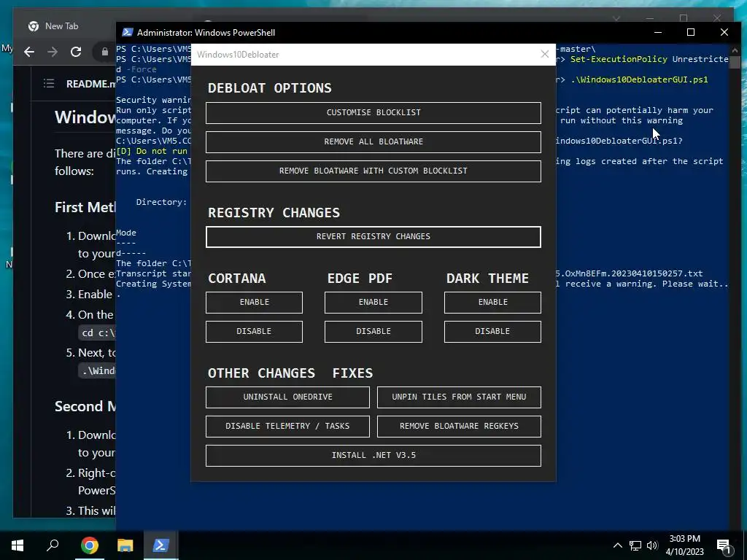Minimize the PowerShell window
747x560 pixels.
658,32
